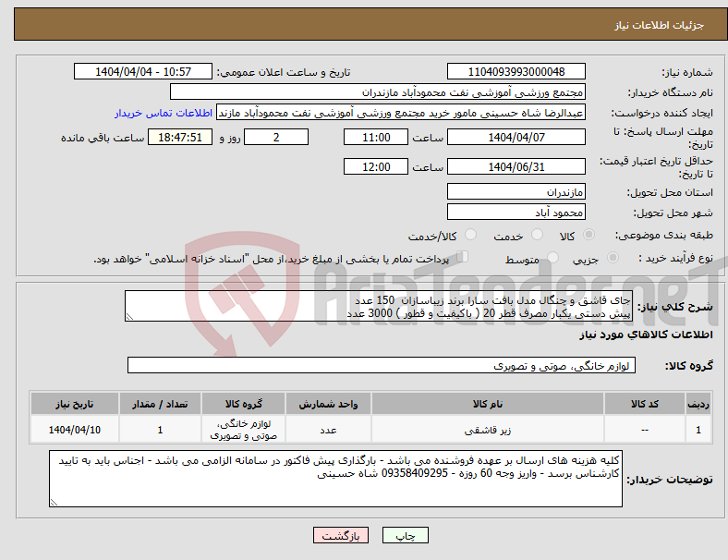Click the چاپ (print) button
The width and height of the screenshot is (728, 560).
click(405, 535)
